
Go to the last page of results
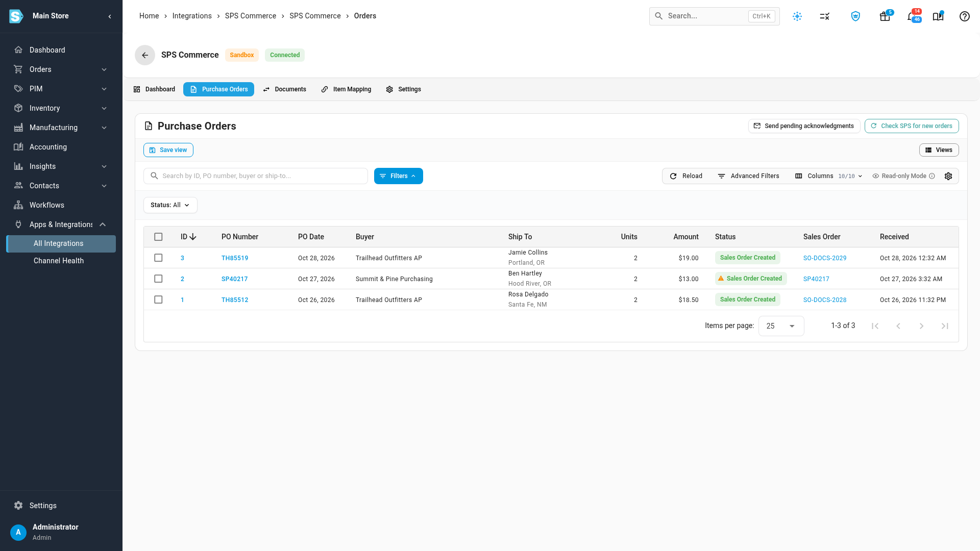(x=945, y=326)
